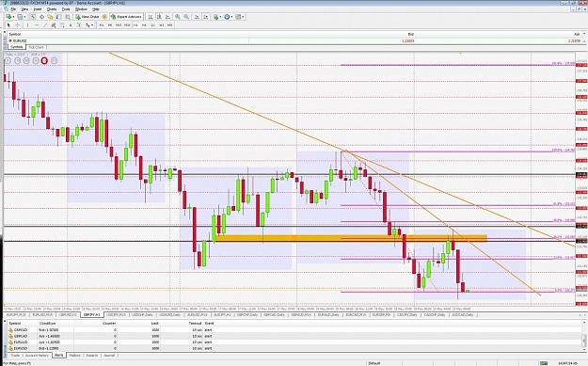Switch to M1 timeframe
This screenshot has width=588, height=366.
point(102,25)
